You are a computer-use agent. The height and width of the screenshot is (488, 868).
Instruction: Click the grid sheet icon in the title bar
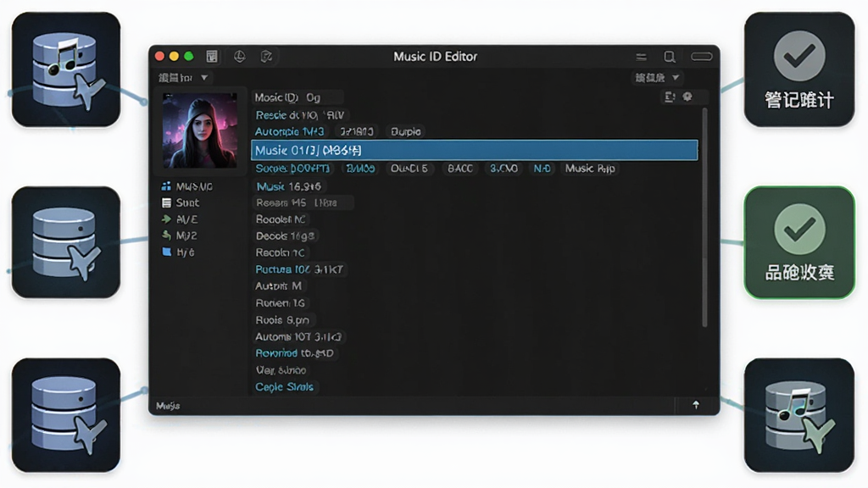211,57
